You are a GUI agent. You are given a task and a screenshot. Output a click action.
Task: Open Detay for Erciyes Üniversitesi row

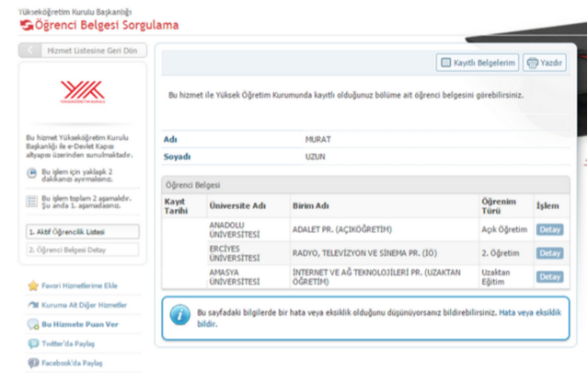[549, 253]
